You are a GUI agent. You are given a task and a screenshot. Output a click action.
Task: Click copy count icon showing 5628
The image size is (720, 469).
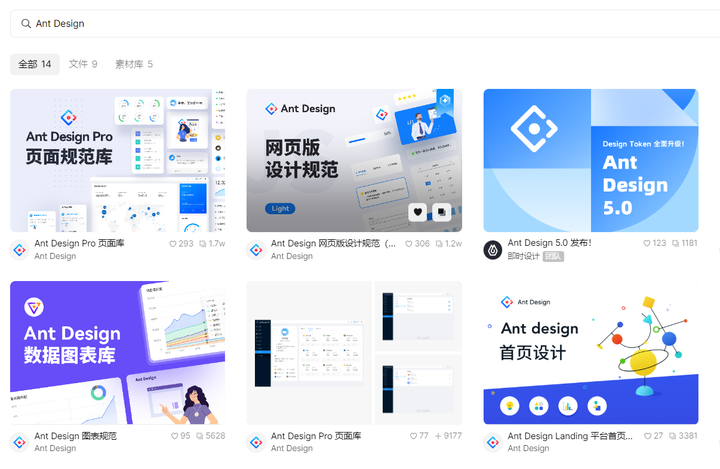(200, 436)
